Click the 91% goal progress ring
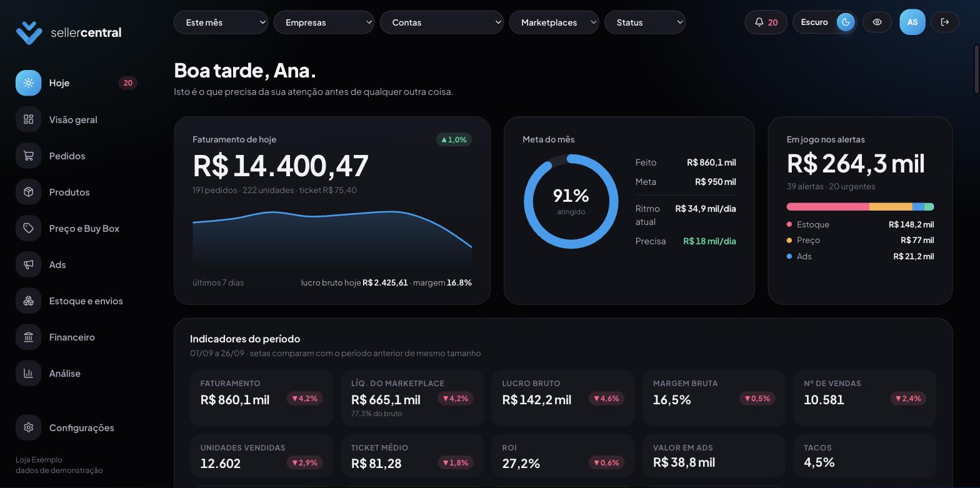This screenshot has height=488, width=980. 571,201
